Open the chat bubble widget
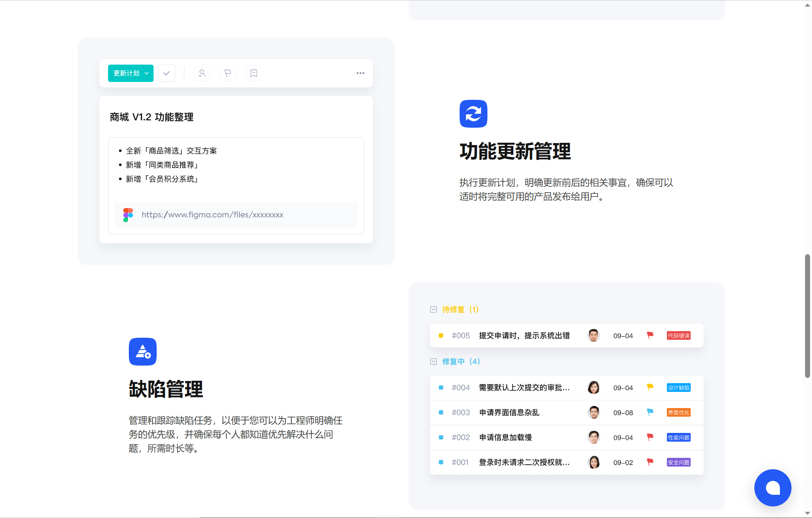Image resolution: width=812 pixels, height=518 pixels. 773,487
